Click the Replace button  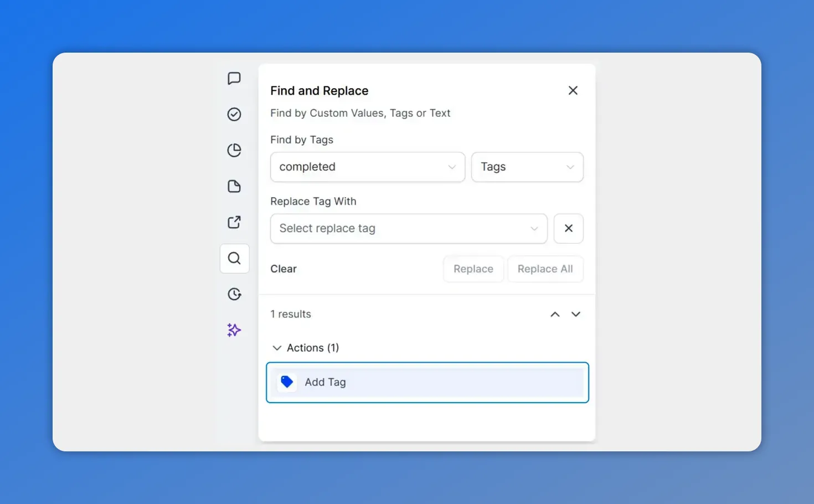pyautogui.click(x=473, y=269)
